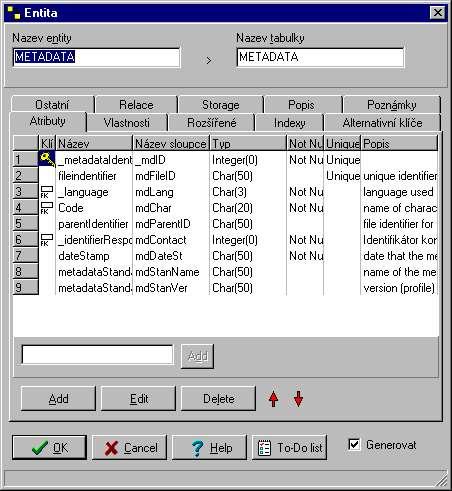This screenshot has height=491, width=452.
Task: Select row header number 7
Action: coord(26,255)
